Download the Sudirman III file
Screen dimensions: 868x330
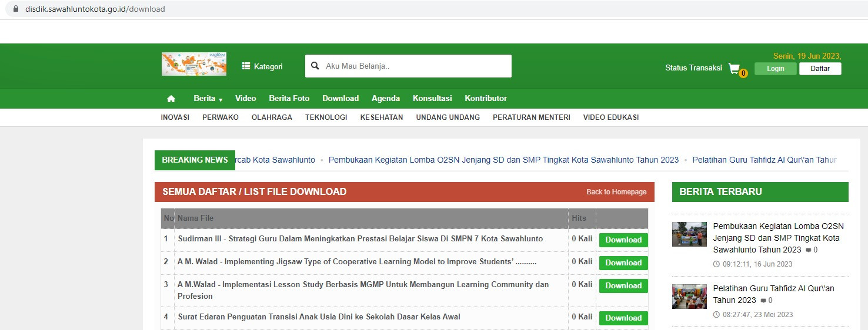[623, 240]
